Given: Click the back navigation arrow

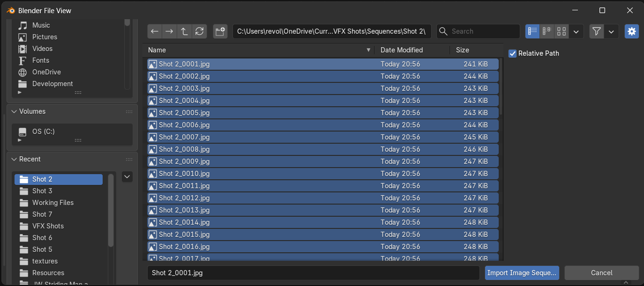Looking at the screenshot, I should (155, 31).
